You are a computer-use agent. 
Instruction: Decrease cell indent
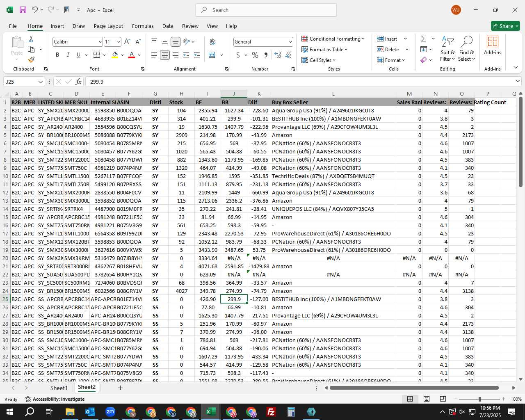(186, 55)
